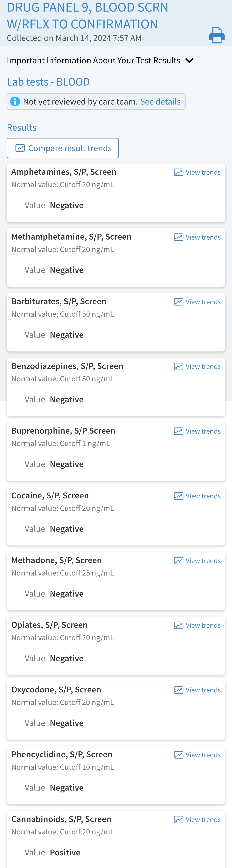This screenshot has width=232, height=868.
Task: Click the Lab tests - BLOOD heading
Action: (x=48, y=82)
